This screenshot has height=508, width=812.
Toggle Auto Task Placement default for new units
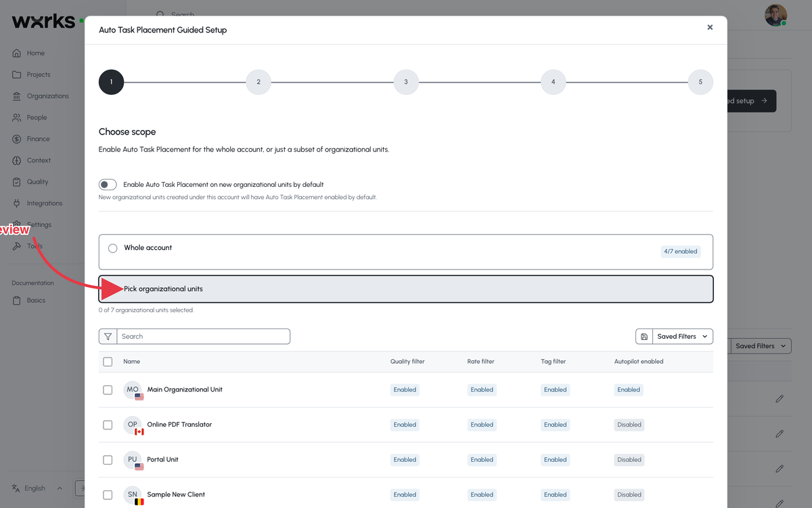108,185
